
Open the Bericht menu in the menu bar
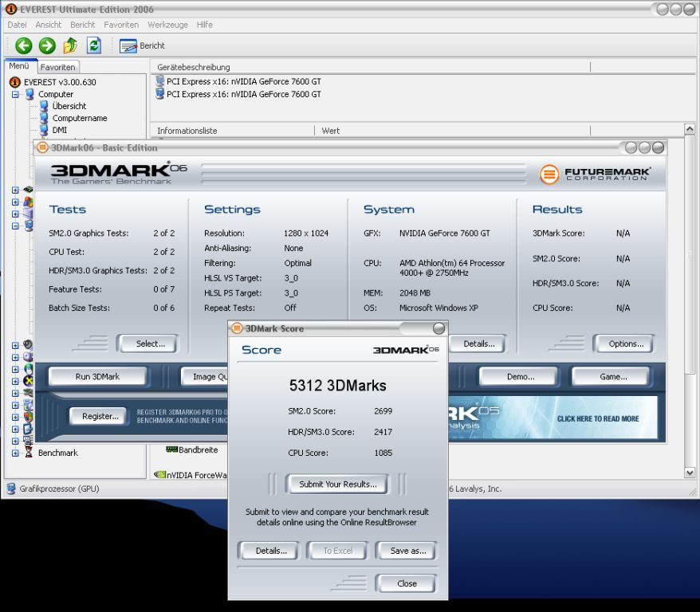(x=83, y=25)
